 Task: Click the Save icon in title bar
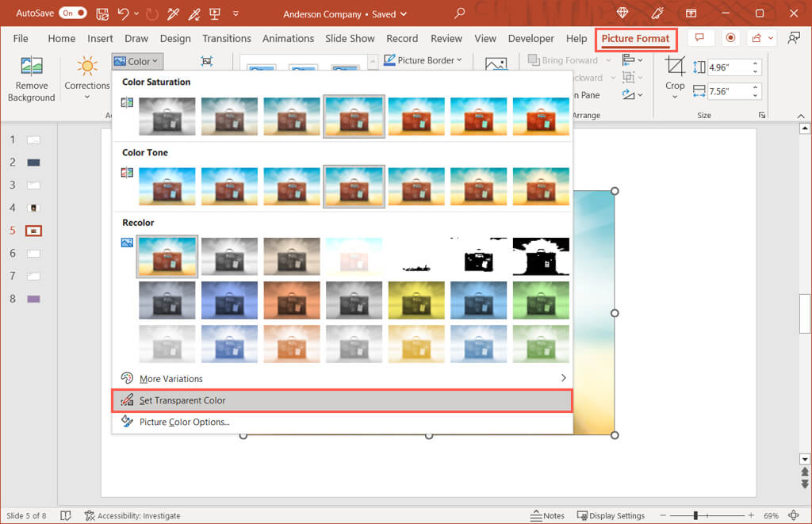(x=102, y=13)
